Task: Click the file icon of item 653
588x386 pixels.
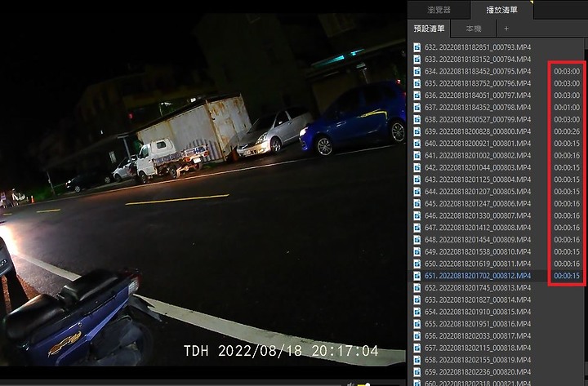Action: (x=416, y=299)
